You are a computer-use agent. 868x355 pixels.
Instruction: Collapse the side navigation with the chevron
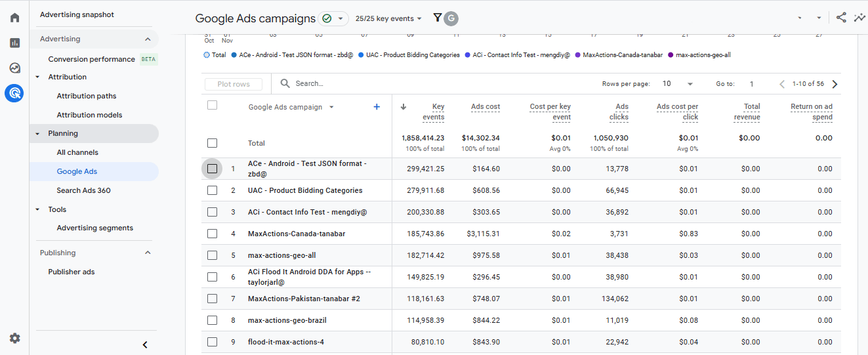(x=145, y=345)
